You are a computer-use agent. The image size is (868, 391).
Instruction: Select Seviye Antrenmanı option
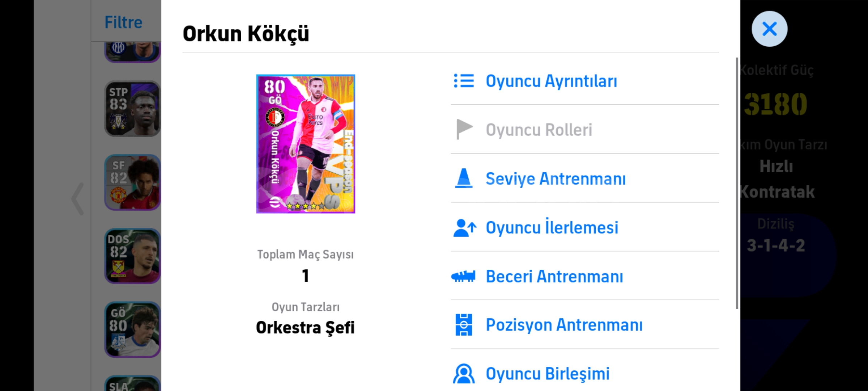click(x=556, y=179)
